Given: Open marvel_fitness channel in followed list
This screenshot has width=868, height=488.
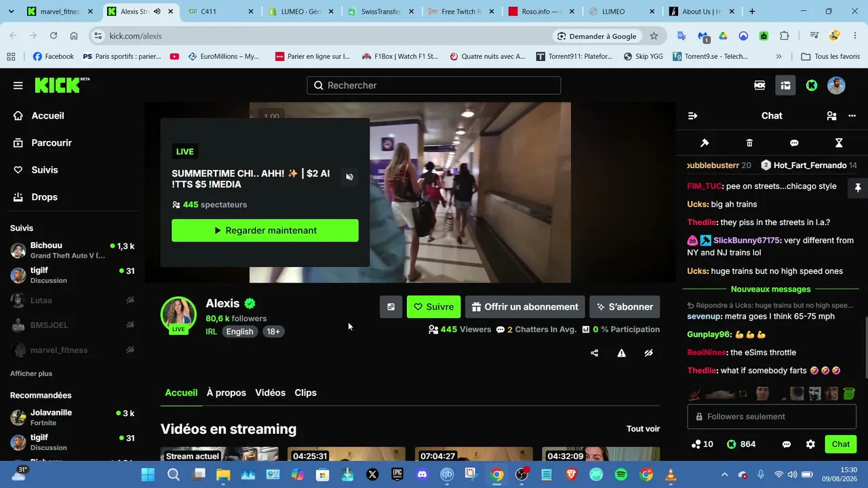Looking at the screenshot, I should point(72,350).
